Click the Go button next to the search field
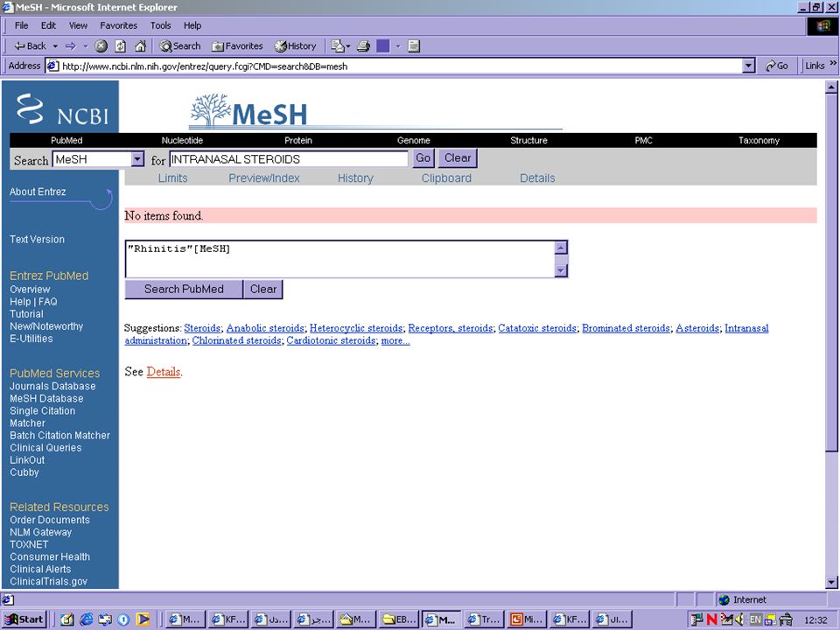This screenshot has height=630, width=840. tap(423, 158)
